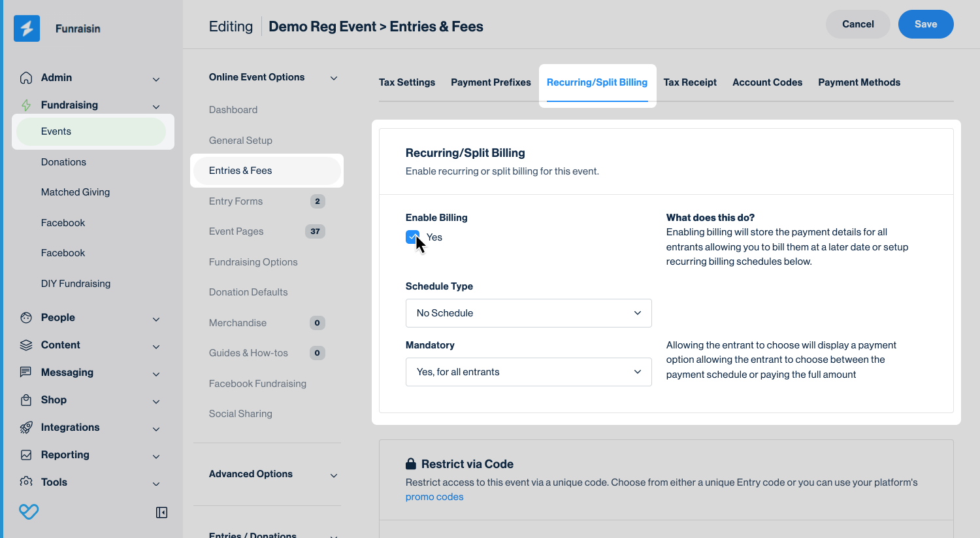Follow the promo codes link

coord(434,497)
